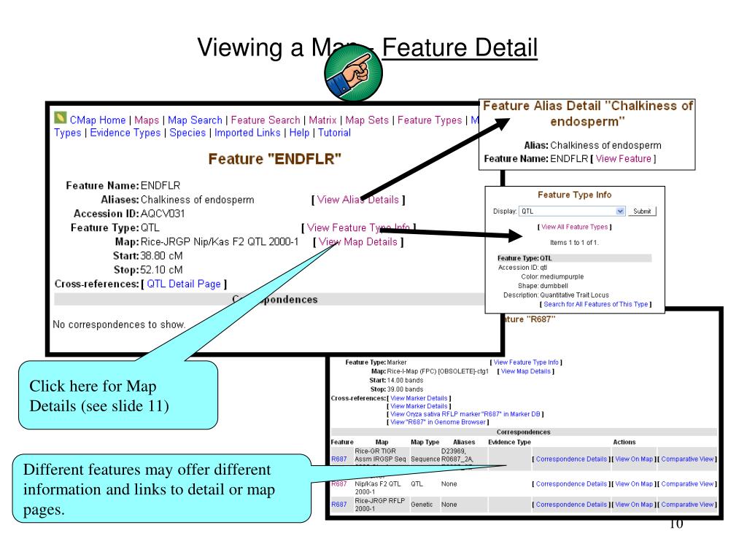The width and height of the screenshot is (747, 560).
Task: Open the Tutorial link
Action: pos(334,133)
